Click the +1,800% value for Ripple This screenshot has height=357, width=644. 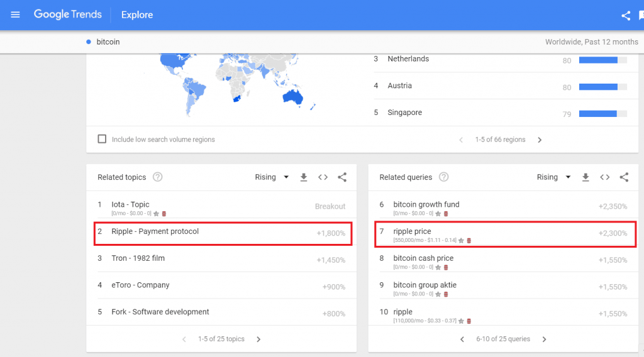point(331,233)
